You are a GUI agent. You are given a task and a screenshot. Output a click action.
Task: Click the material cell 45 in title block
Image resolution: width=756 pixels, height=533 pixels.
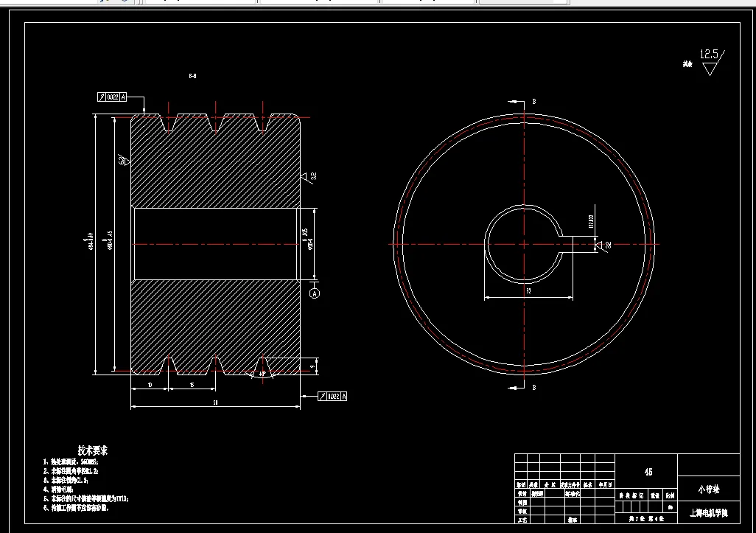pyautogui.click(x=648, y=473)
